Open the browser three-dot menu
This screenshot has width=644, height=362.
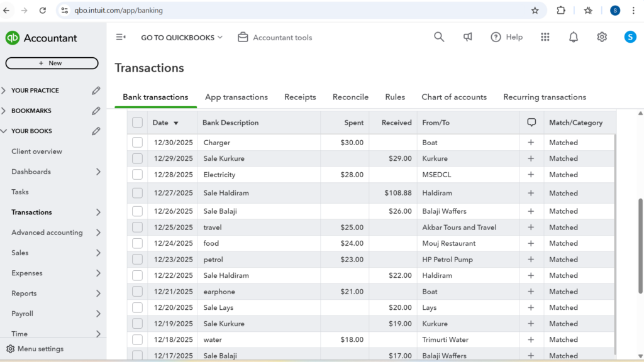(633, 11)
